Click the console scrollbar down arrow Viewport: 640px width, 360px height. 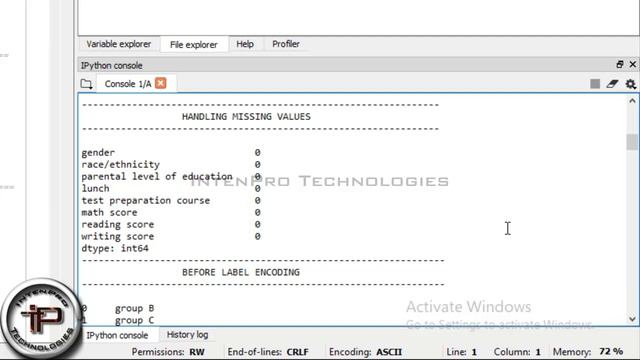632,319
